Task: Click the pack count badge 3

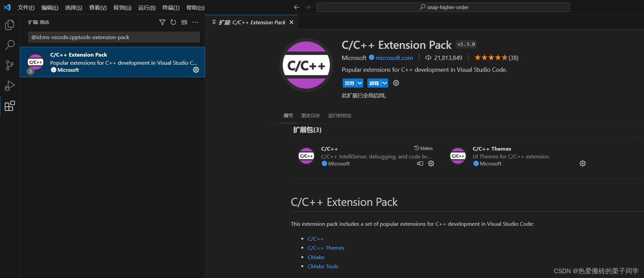Action: 30,71
